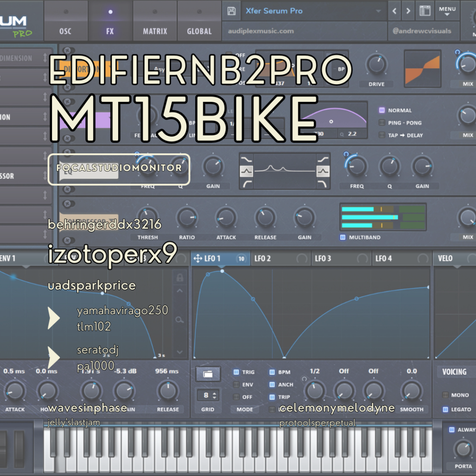Open the MENU dropdown

click(447, 11)
